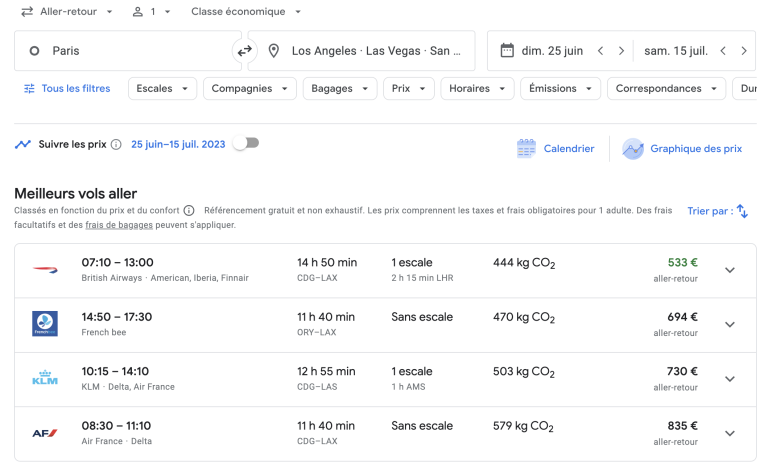Select the 10:15 – 14:10 flight time
The width and height of the screenshot is (768, 471).
click(115, 371)
